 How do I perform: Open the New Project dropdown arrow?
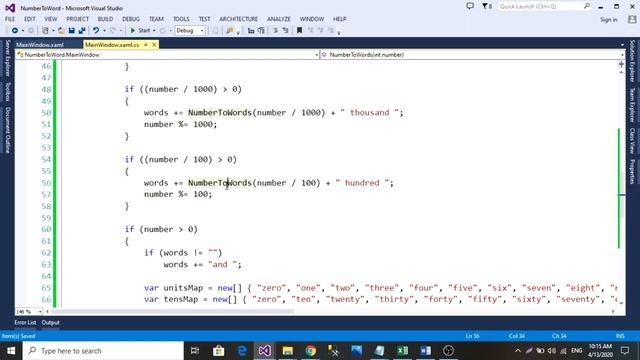(x=53, y=31)
